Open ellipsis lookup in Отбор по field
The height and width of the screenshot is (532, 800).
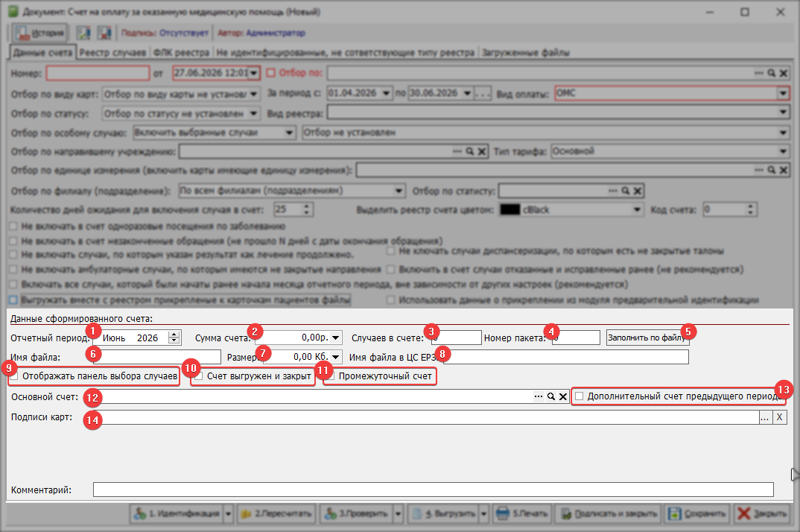tap(759, 74)
